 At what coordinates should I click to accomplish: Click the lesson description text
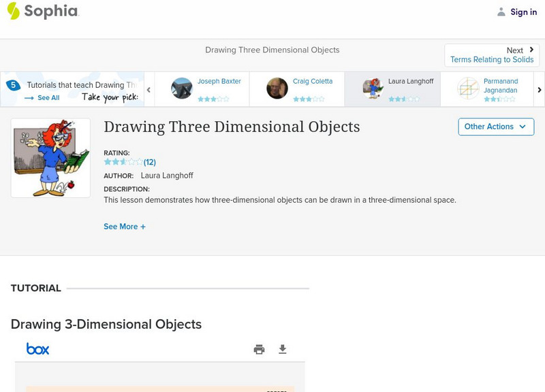coord(280,200)
